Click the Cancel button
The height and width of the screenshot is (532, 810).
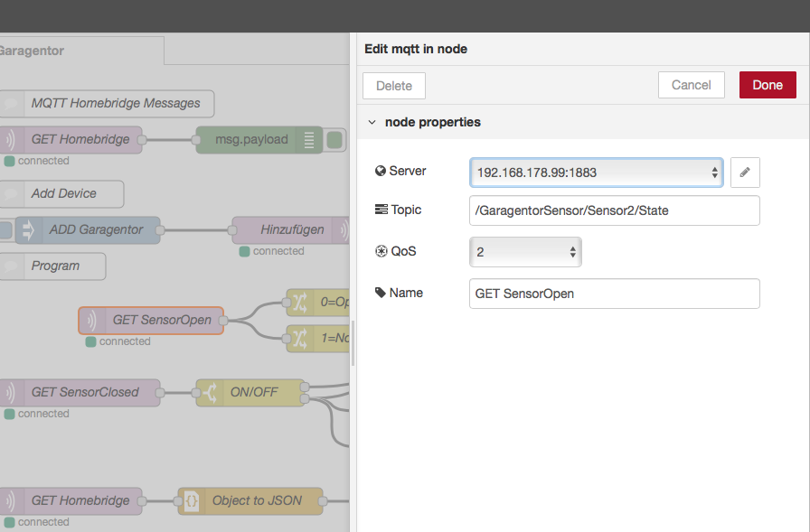[691, 85]
